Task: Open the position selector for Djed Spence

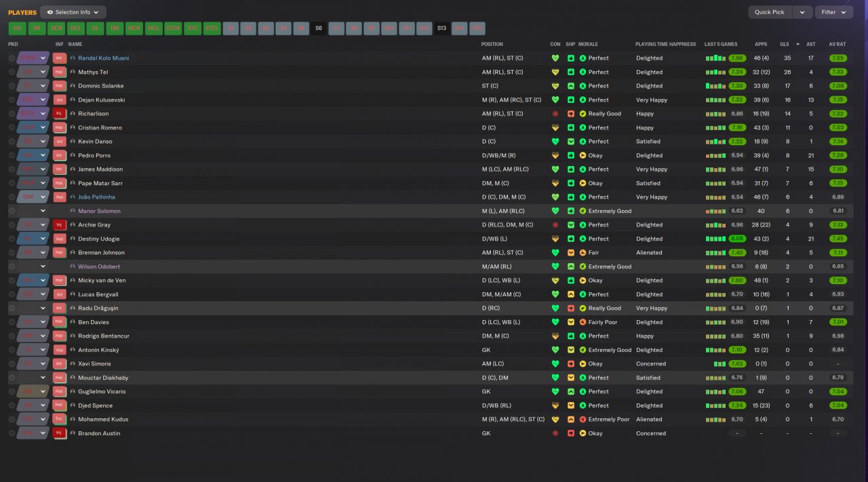Action: pyautogui.click(x=33, y=405)
